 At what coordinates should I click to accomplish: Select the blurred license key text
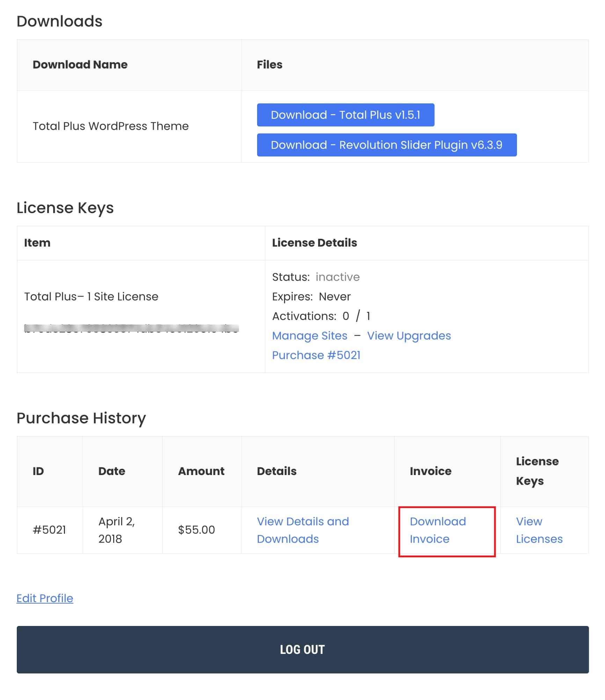pyautogui.click(x=131, y=328)
